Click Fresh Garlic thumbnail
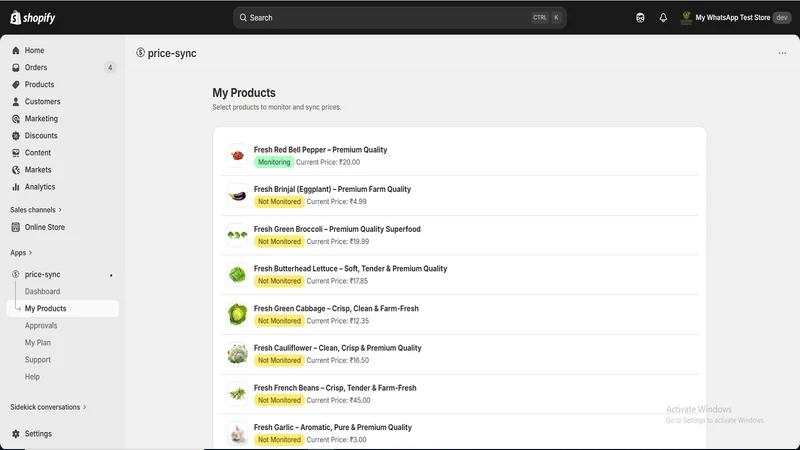Screen dimensions: 800x450 237,433
